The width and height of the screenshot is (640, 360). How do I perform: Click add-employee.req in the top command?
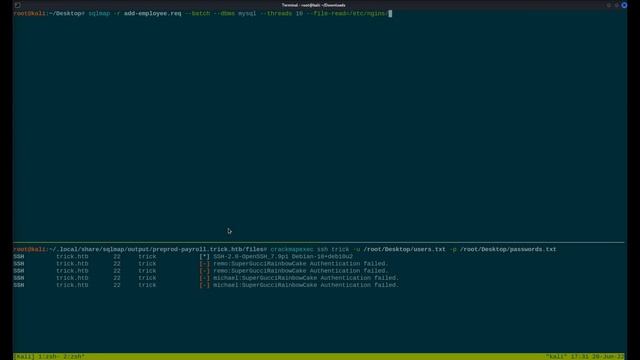pyautogui.click(x=153, y=13)
